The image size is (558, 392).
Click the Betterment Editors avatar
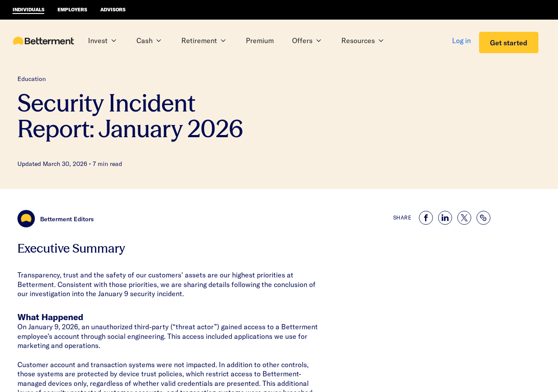(x=26, y=219)
